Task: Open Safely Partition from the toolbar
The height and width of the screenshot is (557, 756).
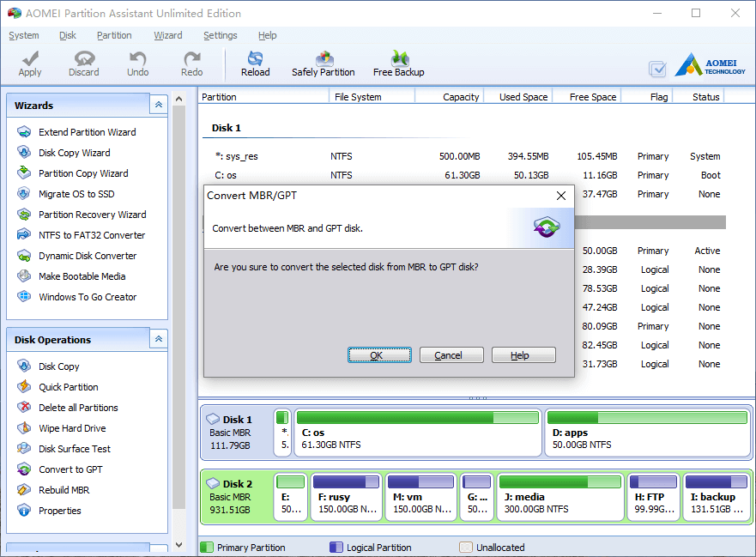Action: [324, 63]
